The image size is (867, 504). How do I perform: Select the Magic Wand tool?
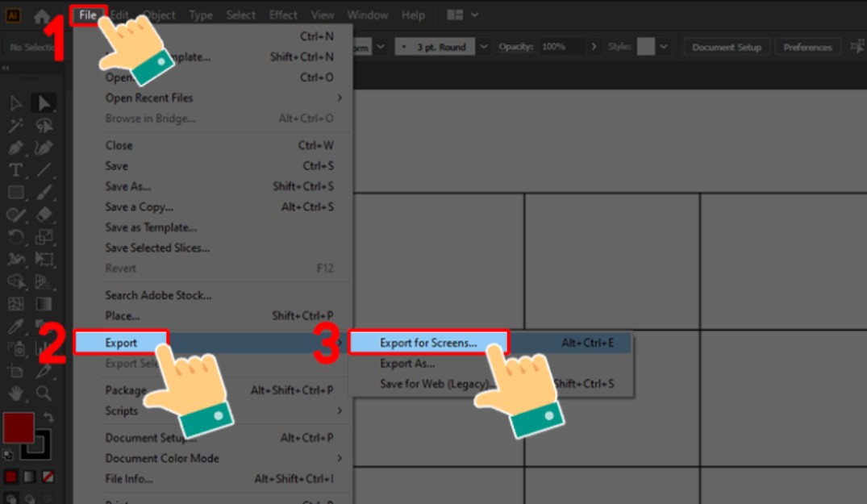pyautogui.click(x=15, y=127)
